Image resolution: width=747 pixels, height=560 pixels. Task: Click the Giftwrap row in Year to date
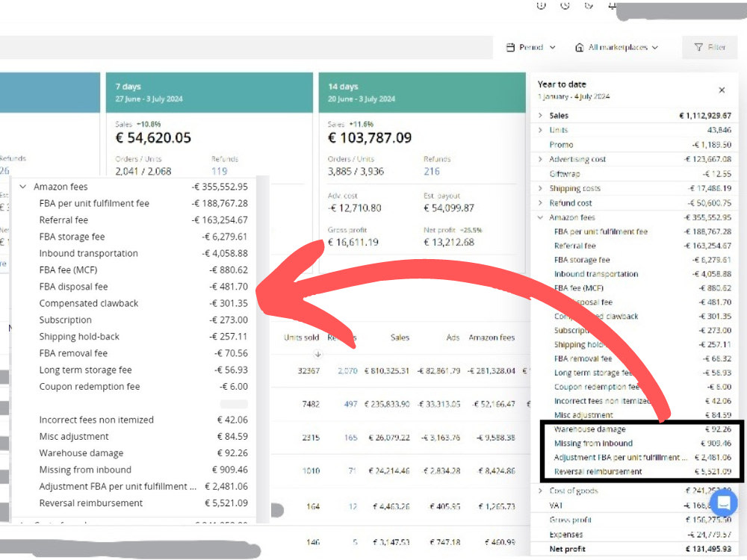point(634,174)
